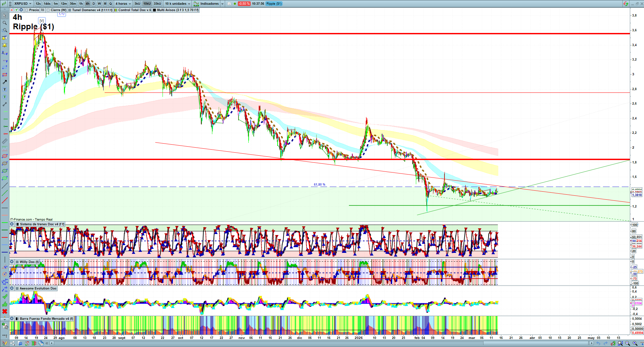Pick the red diagonal line tool
644x347 pixels.
(5, 200)
